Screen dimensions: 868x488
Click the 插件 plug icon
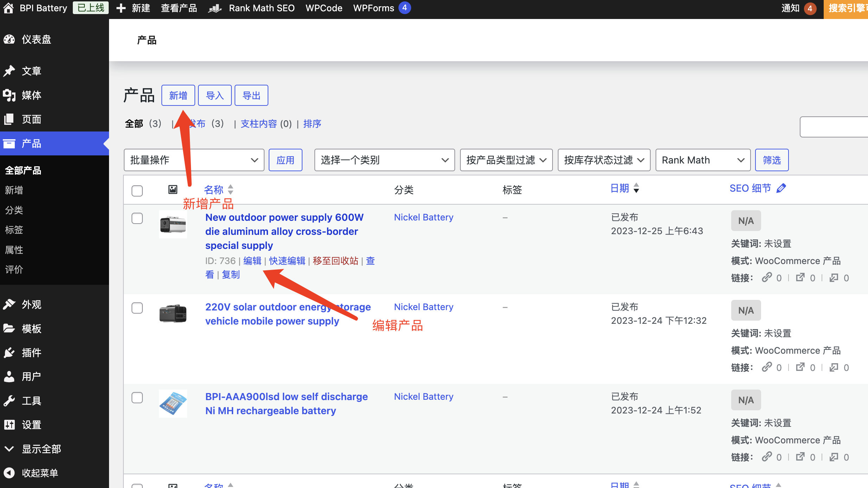pos(9,352)
